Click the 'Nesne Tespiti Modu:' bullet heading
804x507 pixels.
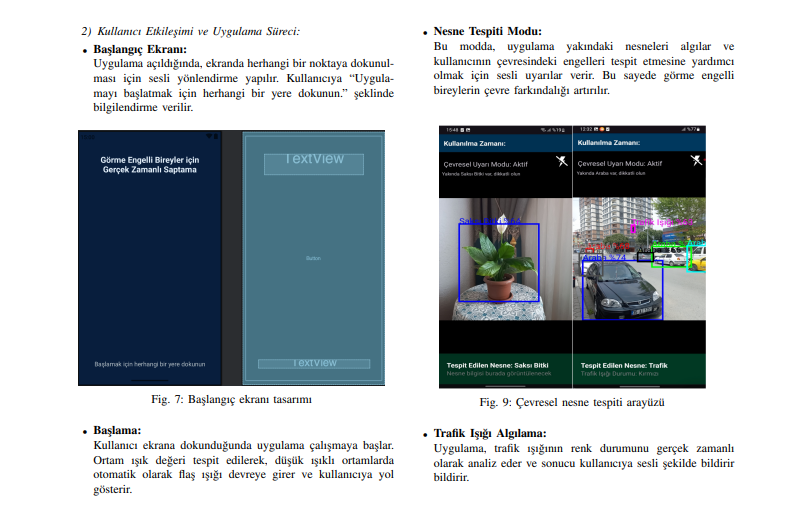tap(488, 31)
